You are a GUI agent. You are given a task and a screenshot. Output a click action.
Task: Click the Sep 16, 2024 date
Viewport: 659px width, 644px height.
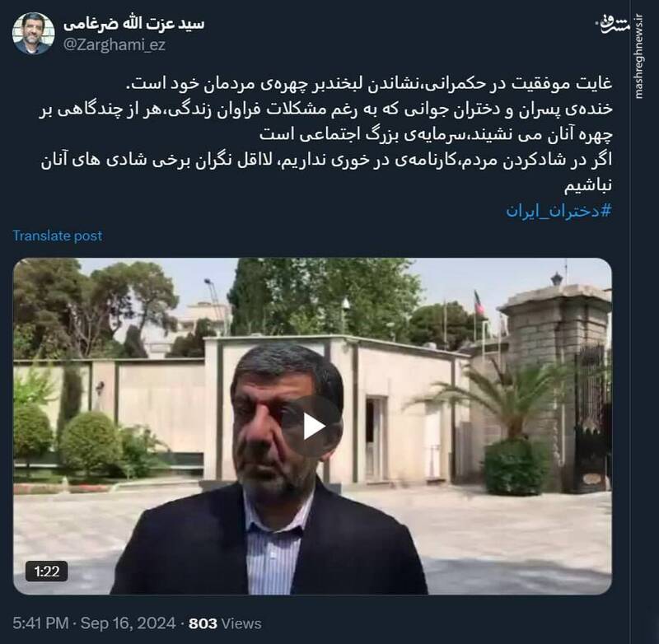click(128, 623)
